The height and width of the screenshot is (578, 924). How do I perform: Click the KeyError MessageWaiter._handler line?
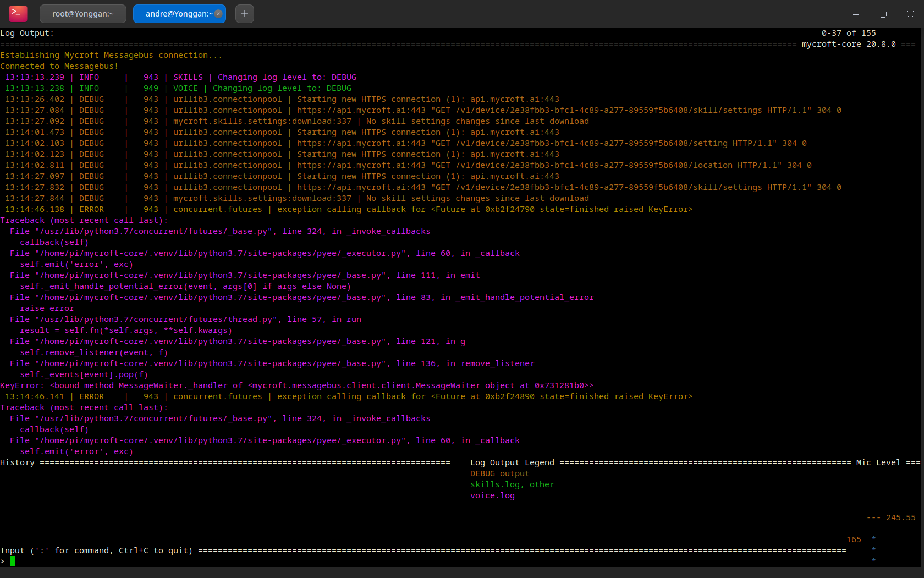[x=297, y=385]
